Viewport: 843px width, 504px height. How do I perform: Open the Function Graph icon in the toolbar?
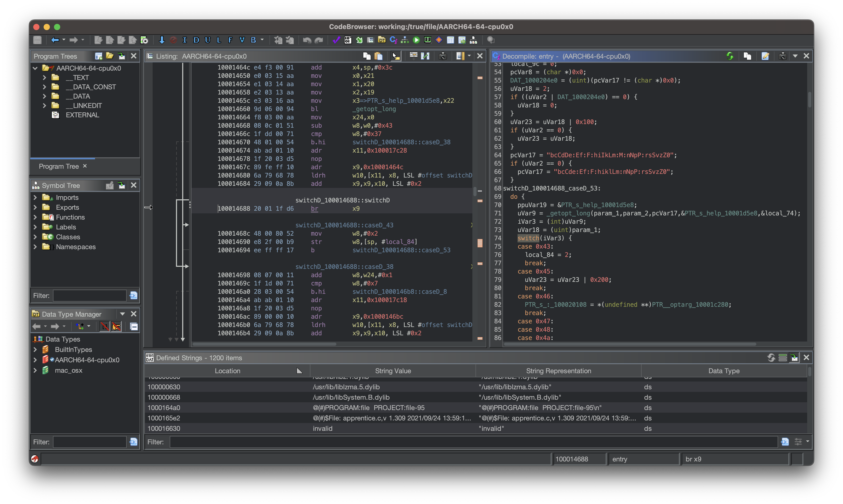tap(405, 40)
